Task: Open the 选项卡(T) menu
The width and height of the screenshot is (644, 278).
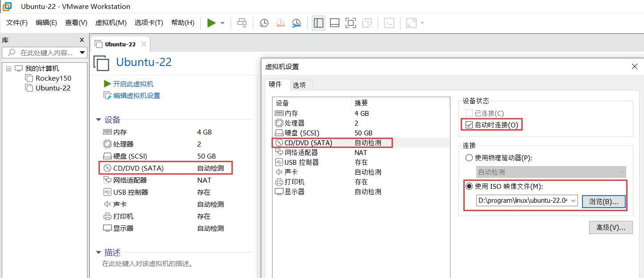Action: pyautogui.click(x=149, y=23)
